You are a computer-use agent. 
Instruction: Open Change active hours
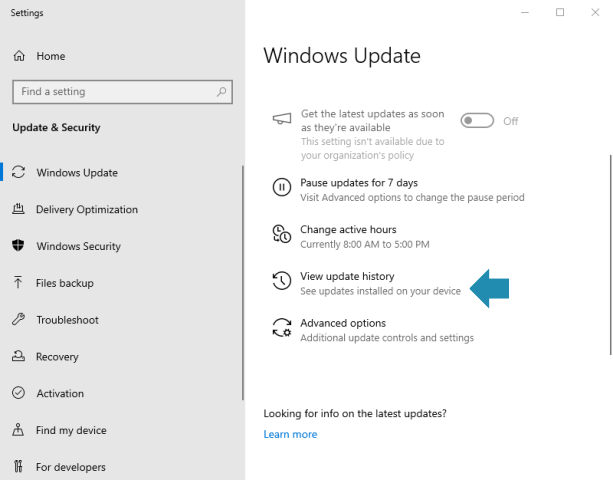(348, 229)
